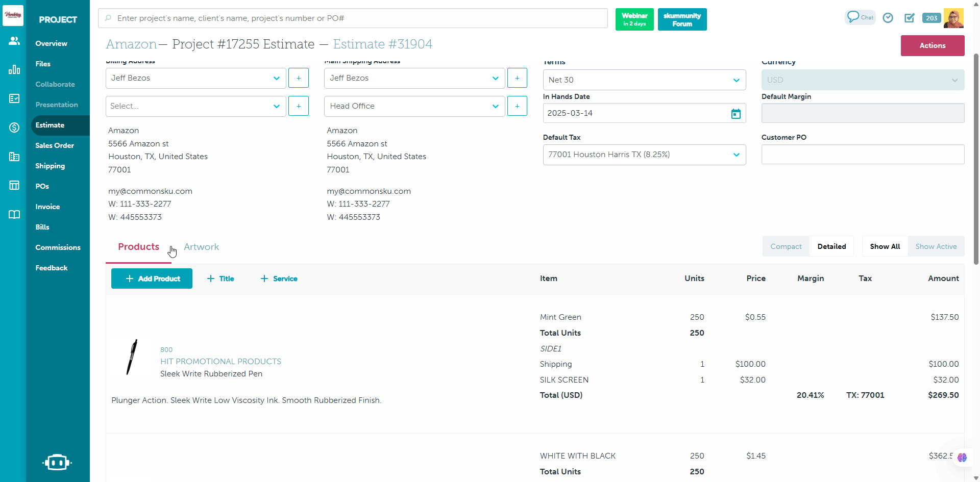Viewport: 980px width, 482px height.
Task: Switch to Compact view
Action: (786, 246)
